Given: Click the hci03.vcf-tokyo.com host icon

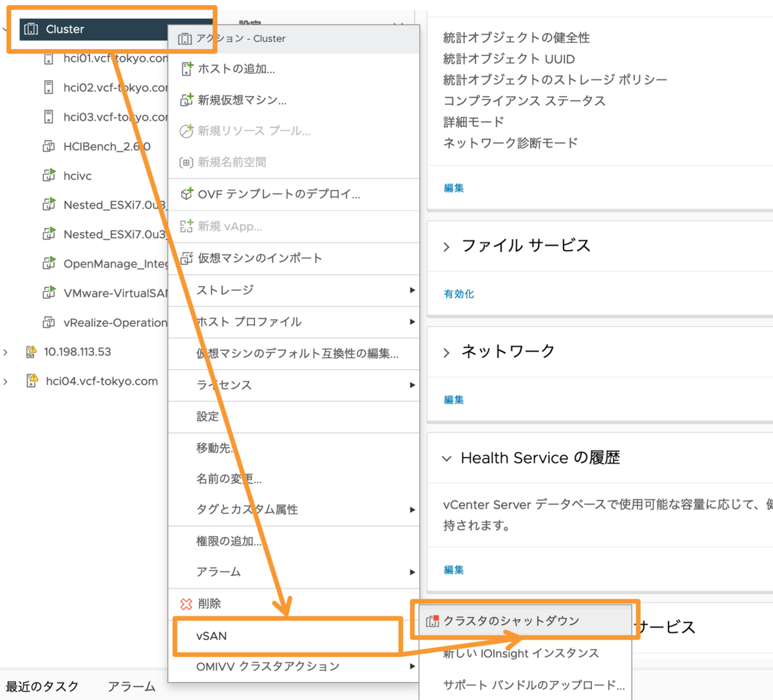Looking at the screenshot, I should point(49,117).
